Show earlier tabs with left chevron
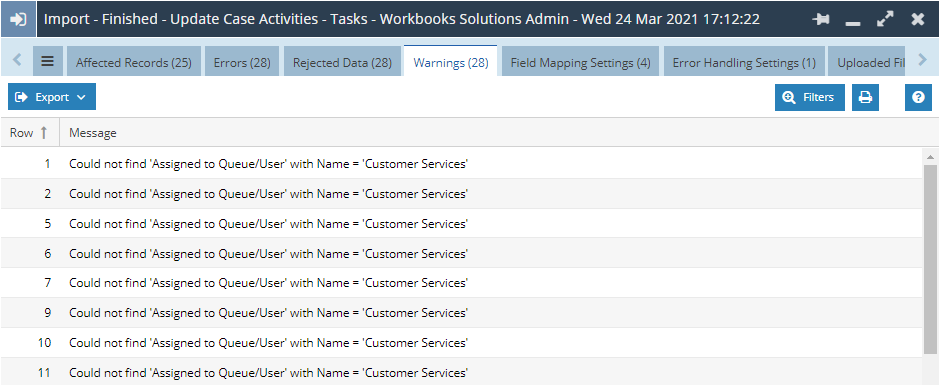This screenshot has height=385, width=940. point(17,59)
